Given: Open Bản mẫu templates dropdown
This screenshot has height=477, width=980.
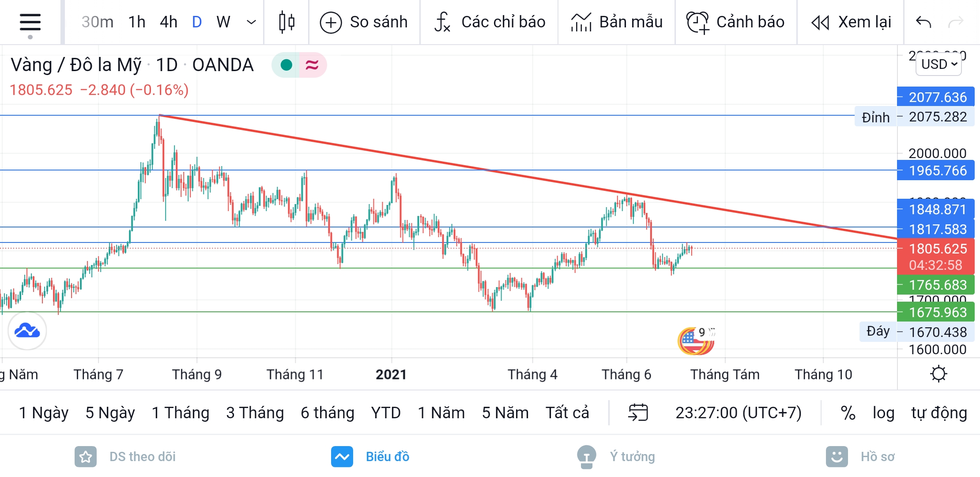Looking at the screenshot, I should click(617, 22).
